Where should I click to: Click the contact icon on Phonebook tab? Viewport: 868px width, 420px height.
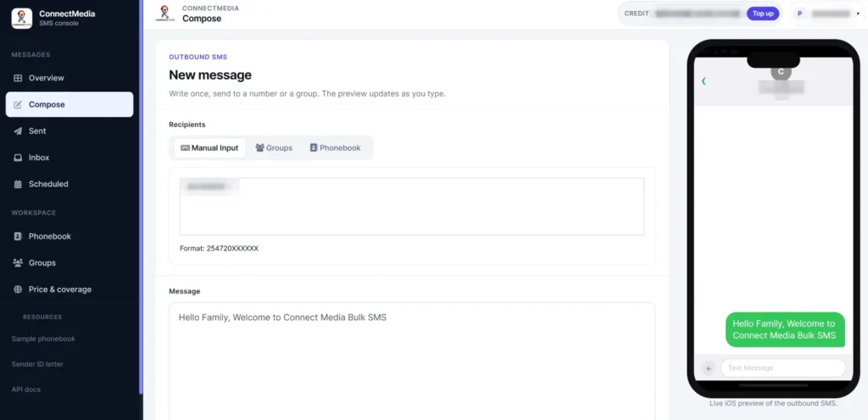(314, 147)
